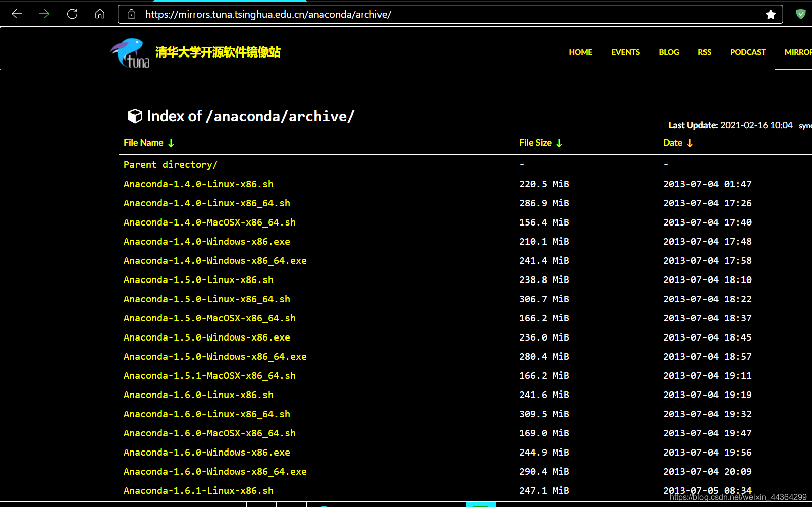Click the box icon beside Index of
The image size is (812, 507).
click(x=135, y=116)
